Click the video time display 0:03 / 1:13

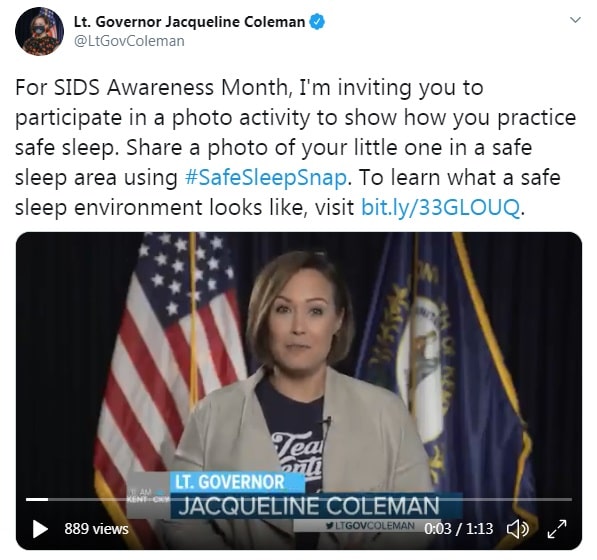click(458, 529)
